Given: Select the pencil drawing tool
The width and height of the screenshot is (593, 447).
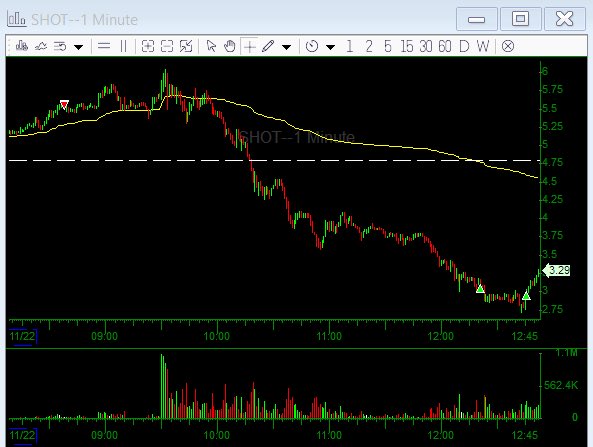Looking at the screenshot, I should coord(268,46).
